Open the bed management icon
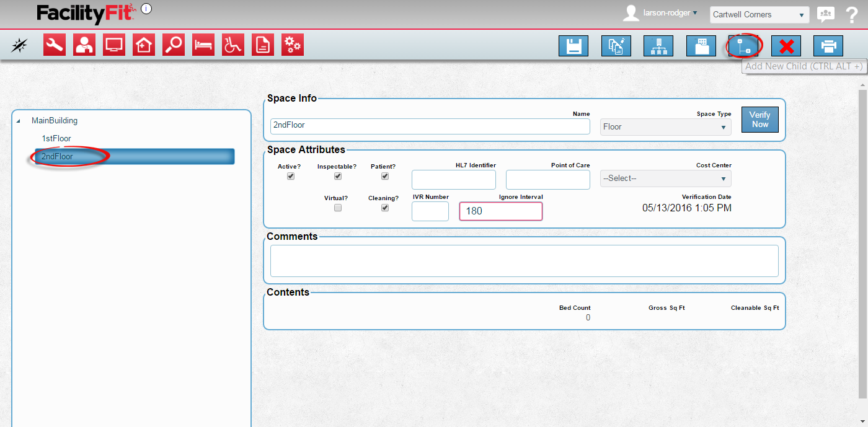This screenshot has height=427, width=868. 203,45
